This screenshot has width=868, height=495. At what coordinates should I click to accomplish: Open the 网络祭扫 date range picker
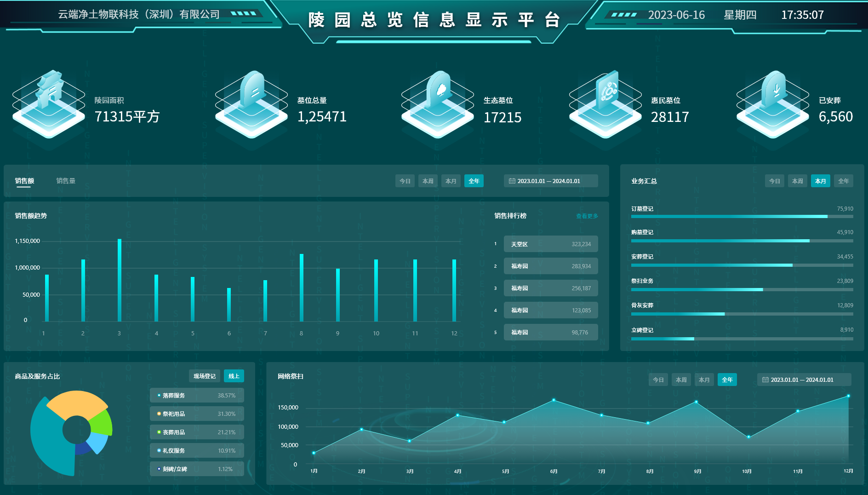coord(804,380)
